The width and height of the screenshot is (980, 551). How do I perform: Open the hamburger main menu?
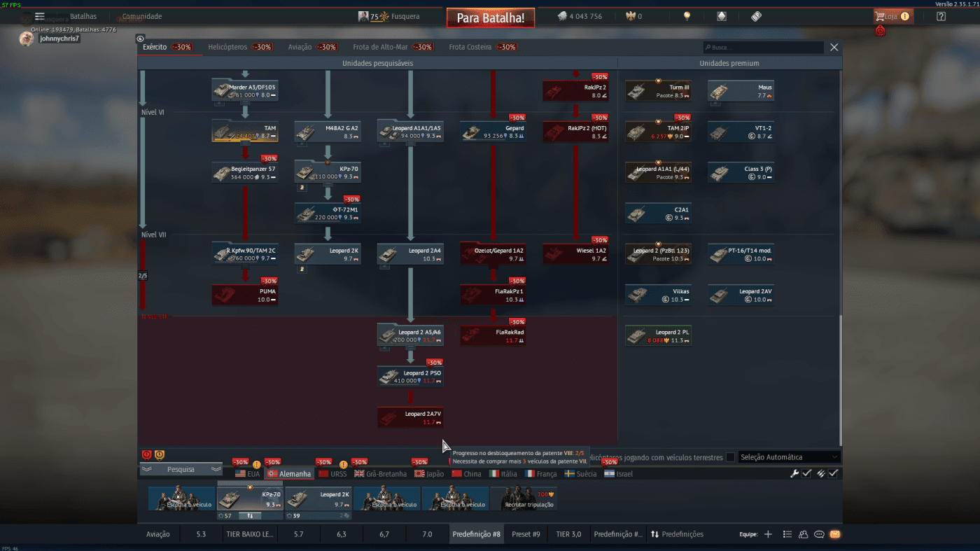pos(40,16)
